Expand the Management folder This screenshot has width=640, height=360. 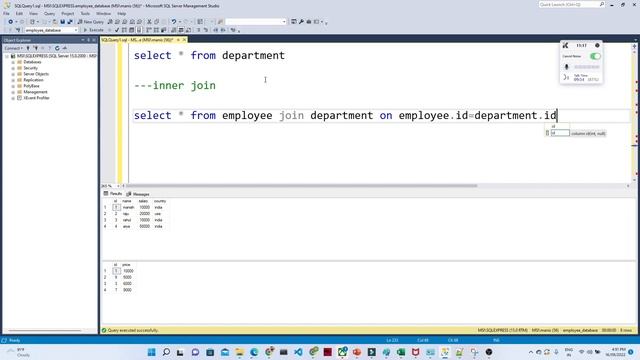tap(13, 92)
